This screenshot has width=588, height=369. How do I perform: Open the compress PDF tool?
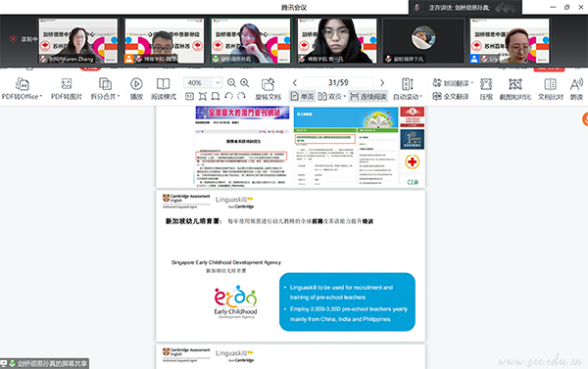click(x=486, y=89)
